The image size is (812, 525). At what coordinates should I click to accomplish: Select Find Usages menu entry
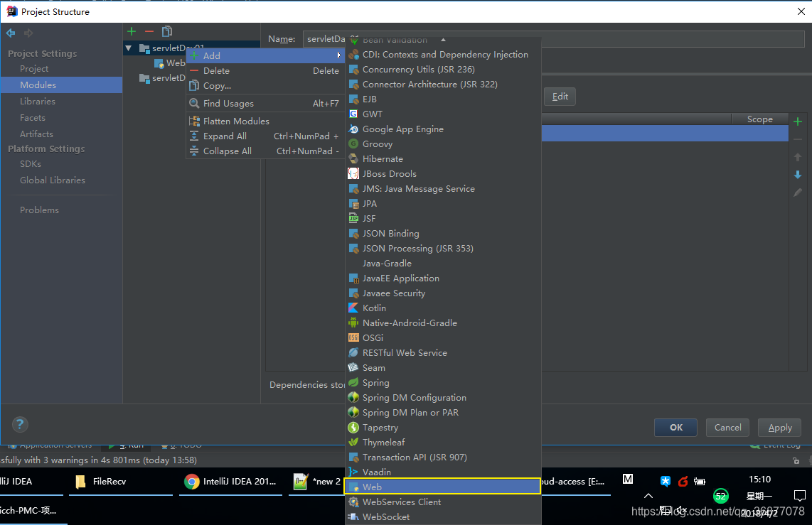pos(265,104)
